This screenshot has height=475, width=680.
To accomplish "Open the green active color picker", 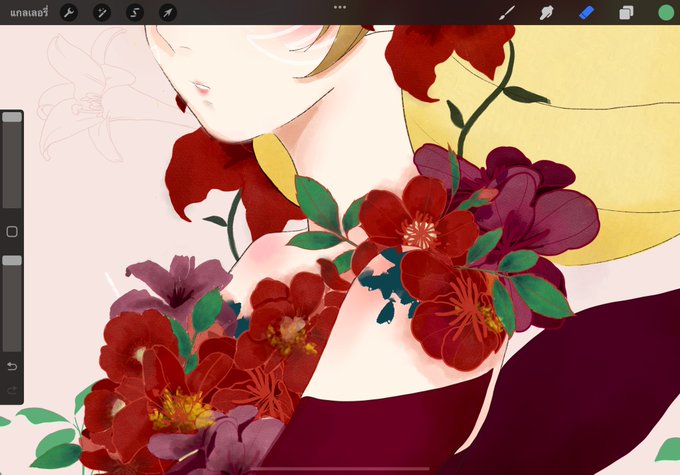I will coord(666,13).
